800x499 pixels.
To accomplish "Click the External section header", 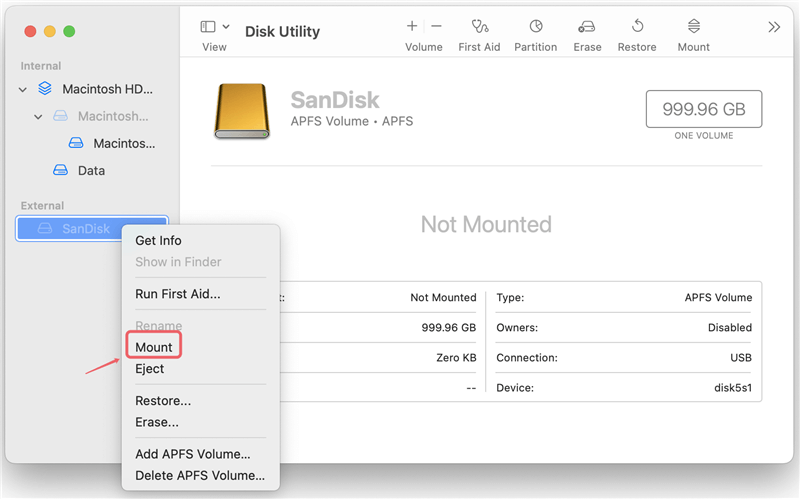I will 42,206.
